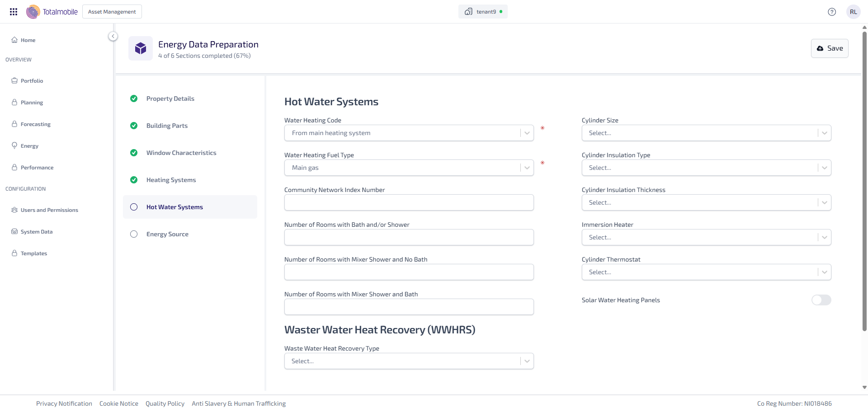868x412 pixels.
Task: Click the Users and Permissions icon
Action: point(14,210)
